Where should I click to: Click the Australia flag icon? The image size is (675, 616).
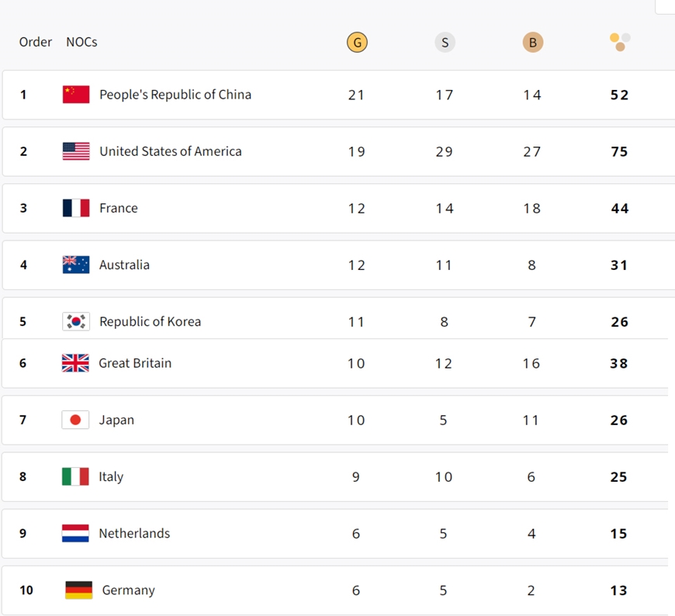coord(76,265)
